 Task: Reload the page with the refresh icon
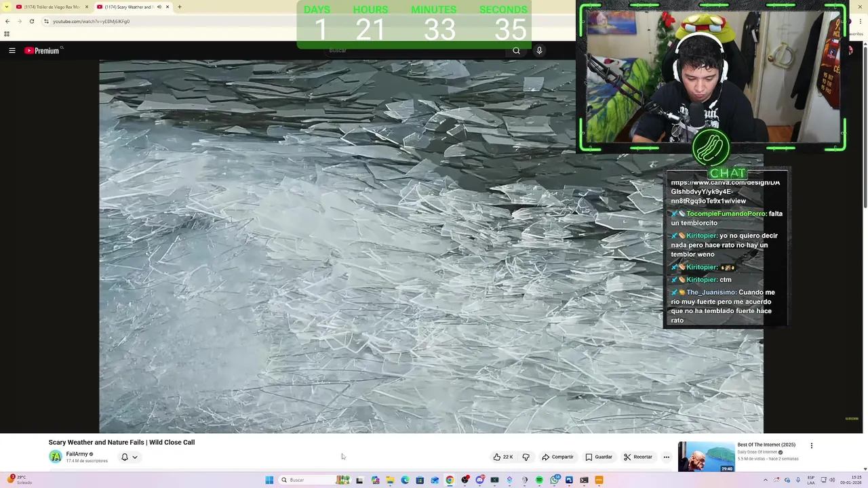(x=31, y=21)
